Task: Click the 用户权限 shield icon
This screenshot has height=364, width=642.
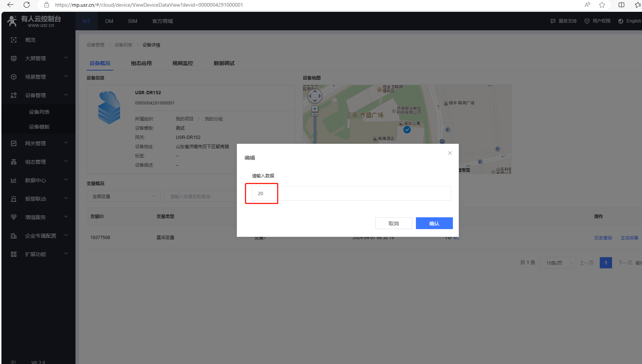Action: pos(587,21)
